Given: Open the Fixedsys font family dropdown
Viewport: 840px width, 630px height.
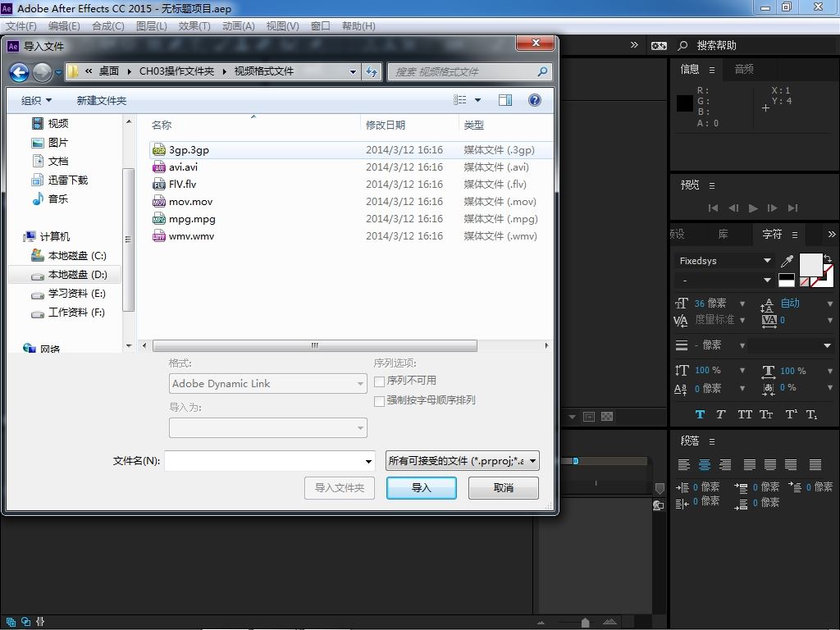Looking at the screenshot, I should (x=724, y=261).
